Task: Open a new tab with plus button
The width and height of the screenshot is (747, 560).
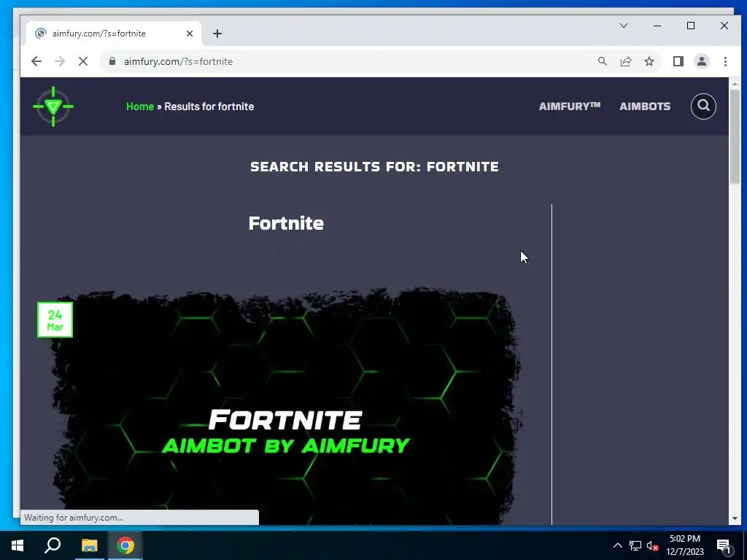Action: 217,34
